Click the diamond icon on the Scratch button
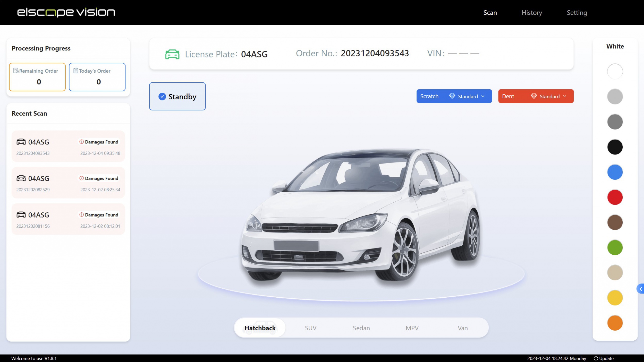Viewport: 644px width, 362px height. click(452, 96)
